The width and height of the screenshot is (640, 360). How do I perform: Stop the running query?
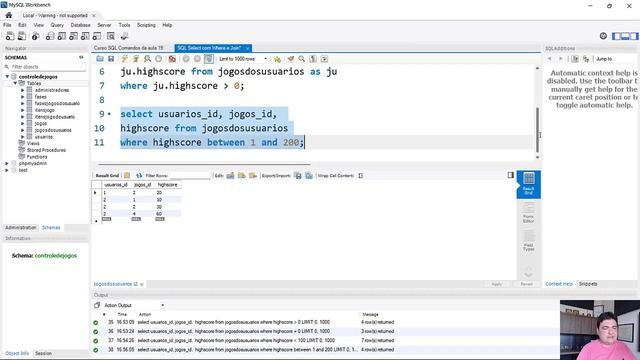pos(158,59)
